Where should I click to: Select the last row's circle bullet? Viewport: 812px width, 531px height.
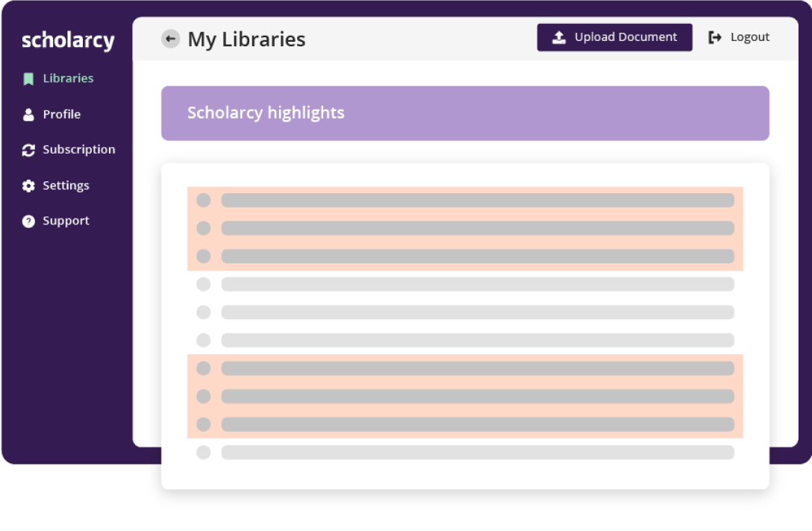203,452
